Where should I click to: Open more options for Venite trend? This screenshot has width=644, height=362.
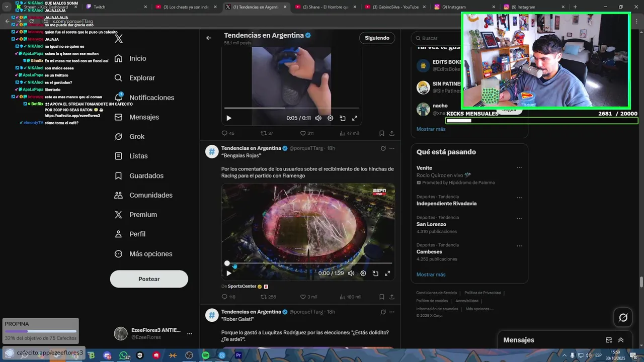[519, 168]
